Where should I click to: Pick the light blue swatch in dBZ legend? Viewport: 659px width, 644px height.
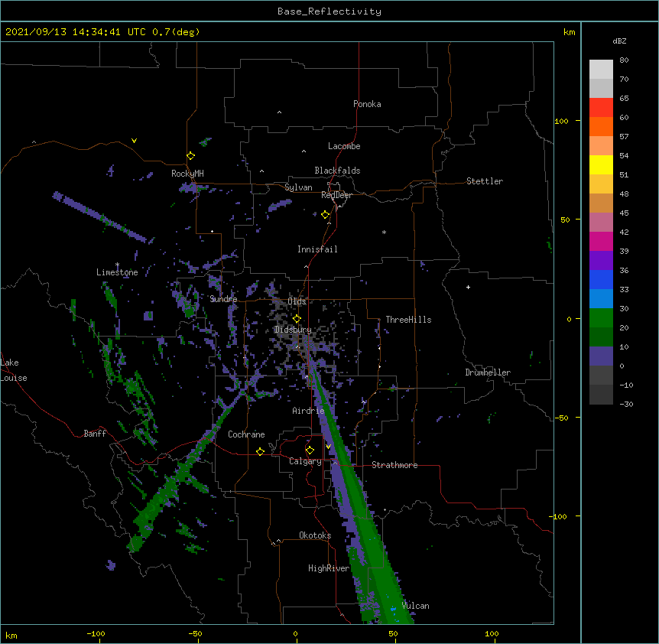coord(601,298)
